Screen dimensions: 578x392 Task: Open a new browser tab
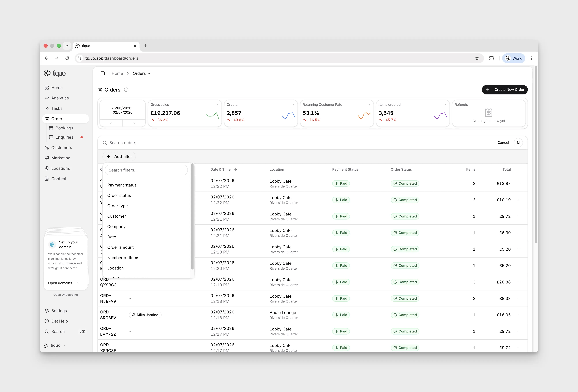point(145,46)
